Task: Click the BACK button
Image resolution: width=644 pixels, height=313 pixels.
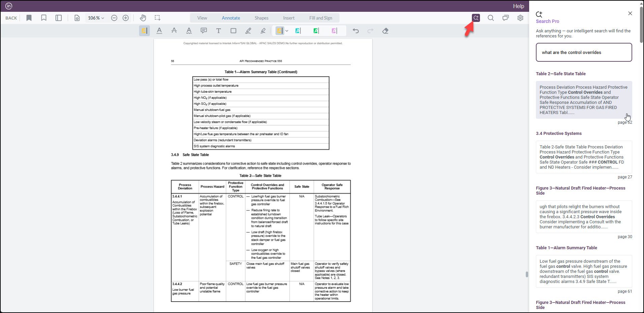Action: tap(11, 18)
